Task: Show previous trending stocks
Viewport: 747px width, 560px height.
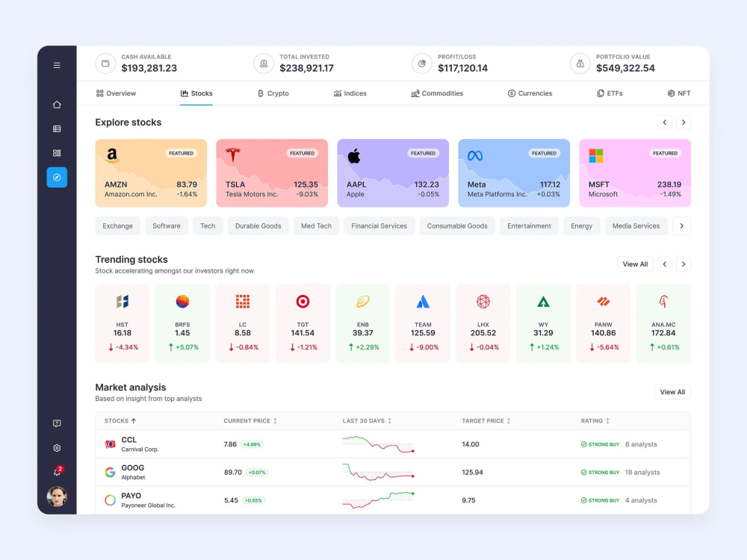Action: 665,264
